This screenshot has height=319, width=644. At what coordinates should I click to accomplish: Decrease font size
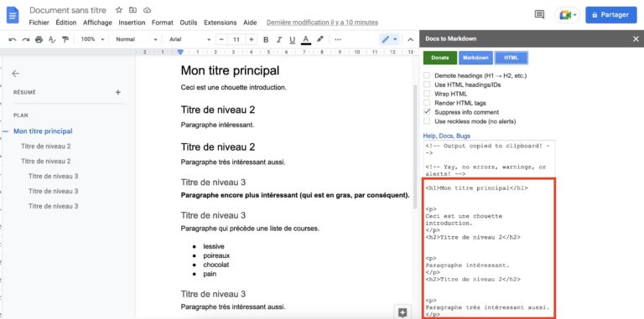point(221,39)
